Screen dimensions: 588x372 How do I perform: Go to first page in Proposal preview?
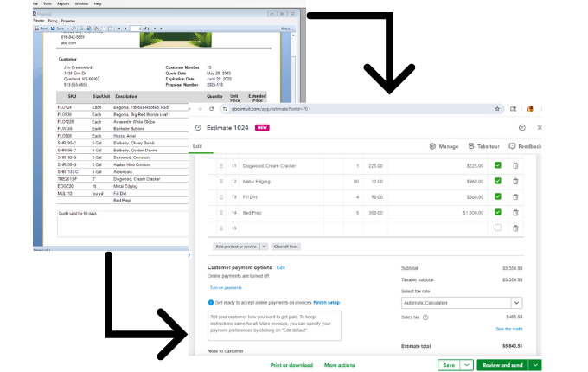click(x=118, y=29)
